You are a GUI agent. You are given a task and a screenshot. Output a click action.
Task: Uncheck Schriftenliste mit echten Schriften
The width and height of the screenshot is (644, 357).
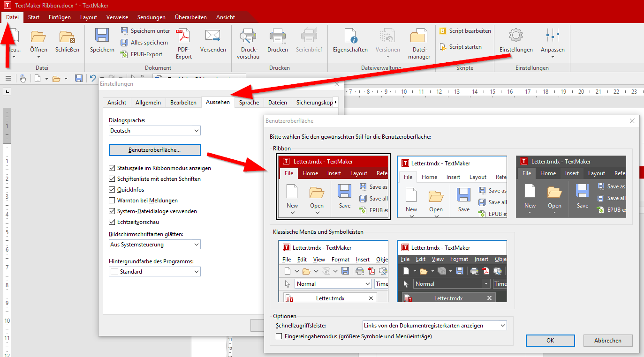(x=112, y=178)
